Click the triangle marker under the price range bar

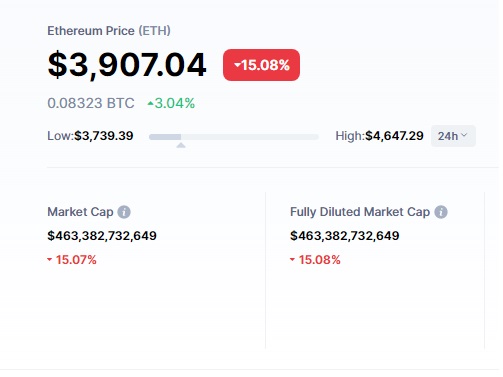click(x=181, y=145)
